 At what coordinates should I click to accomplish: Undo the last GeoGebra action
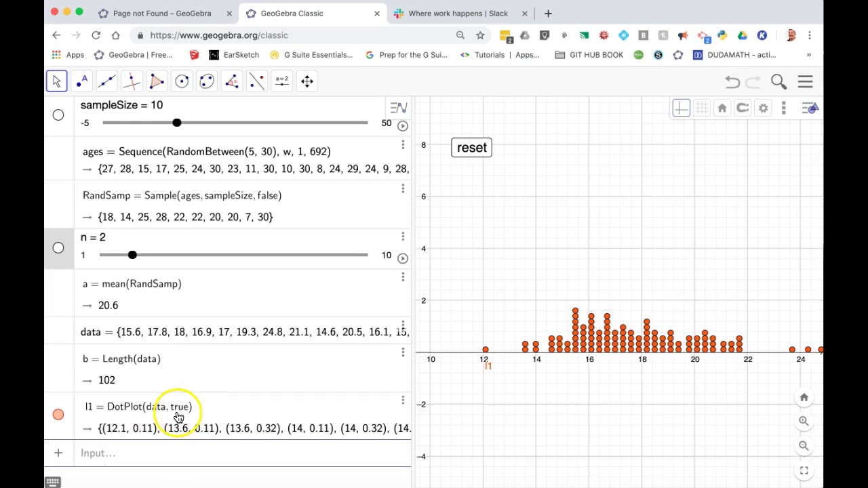coord(732,82)
